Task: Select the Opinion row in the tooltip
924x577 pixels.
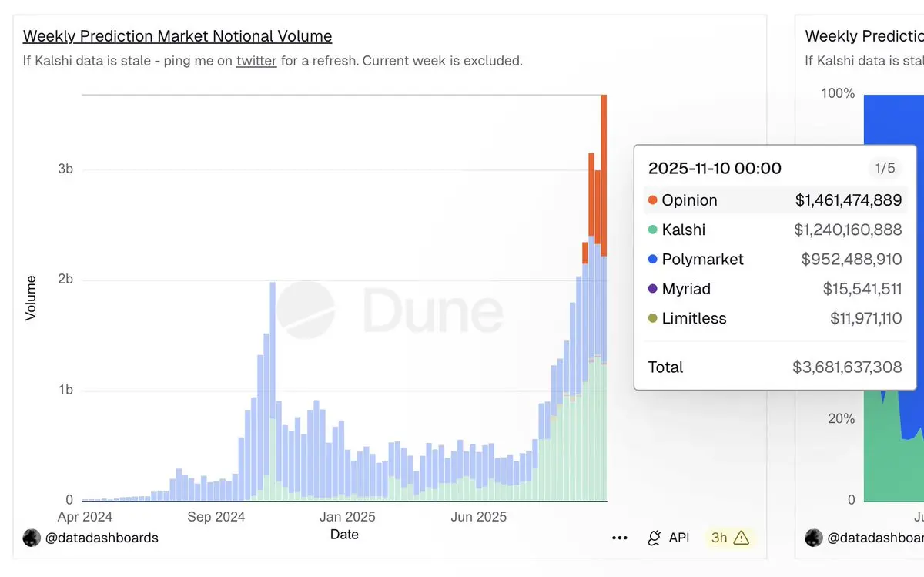Action: (x=775, y=200)
